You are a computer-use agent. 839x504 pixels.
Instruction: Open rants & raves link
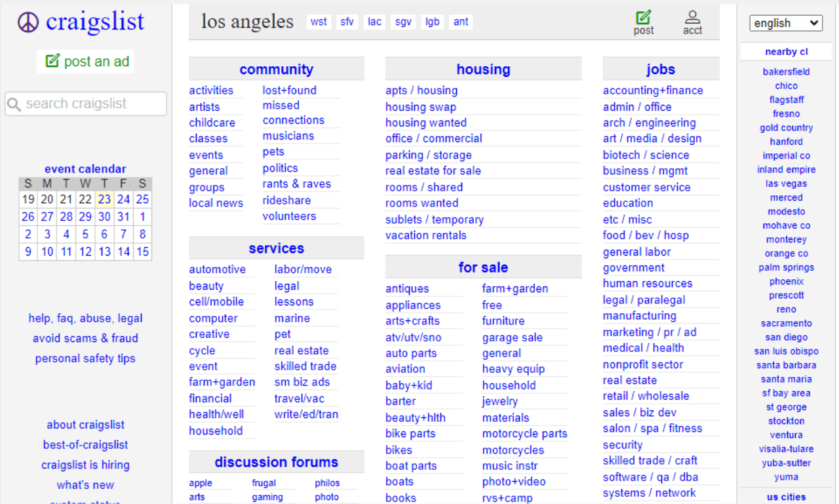pyautogui.click(x=296, y=184)
